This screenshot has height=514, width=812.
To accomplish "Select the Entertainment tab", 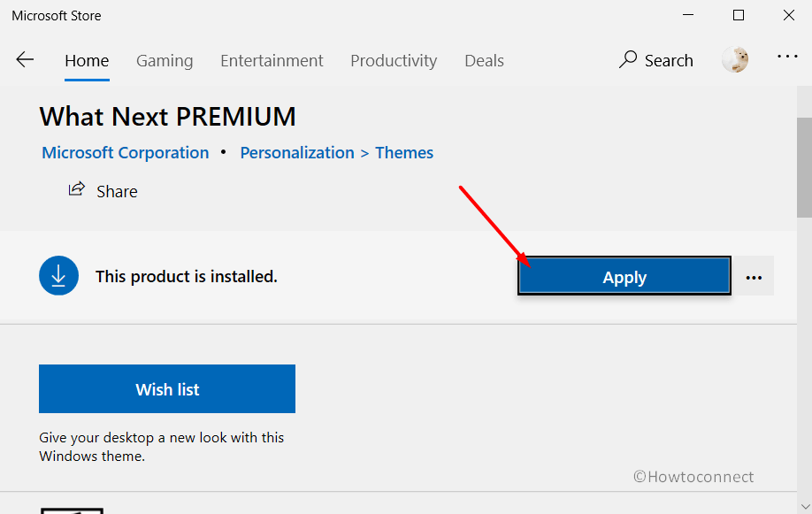I will (272, 61).
